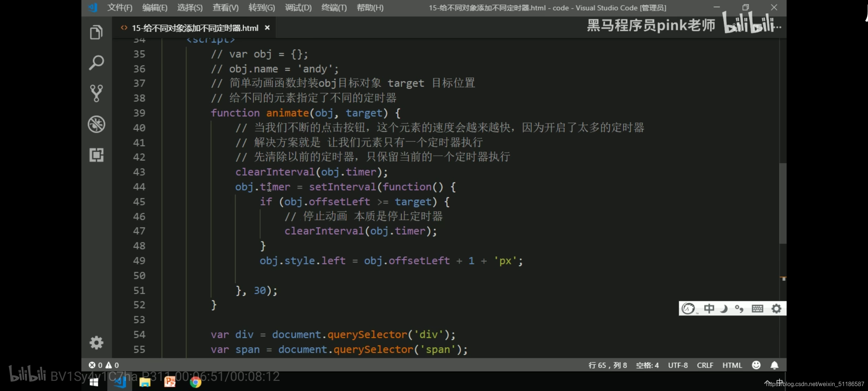This screenshot has height=391, width=868.
Task: Toggle IME Chinese/English mode button
Action: [x=709, y=308]
